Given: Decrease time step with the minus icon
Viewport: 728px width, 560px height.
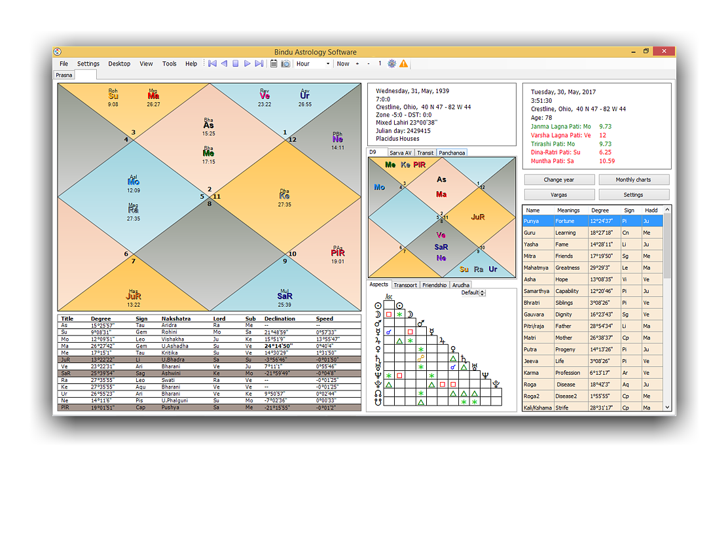Looking at the screenshot, I should [369, 63].
